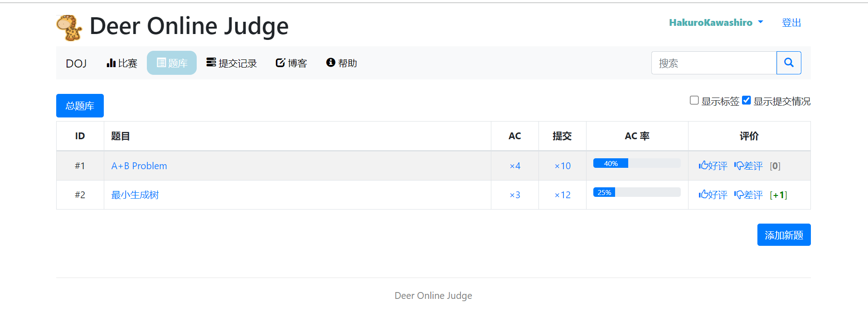868x327 pixels.
Task: Click the deer mascot logo
Action: pos(69,28)
